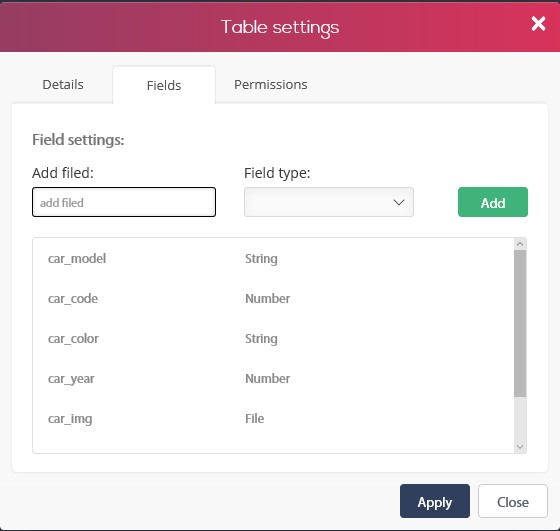
Task: Switch to the Details tab
Action: pyautogui.click(x=63, y=85)
